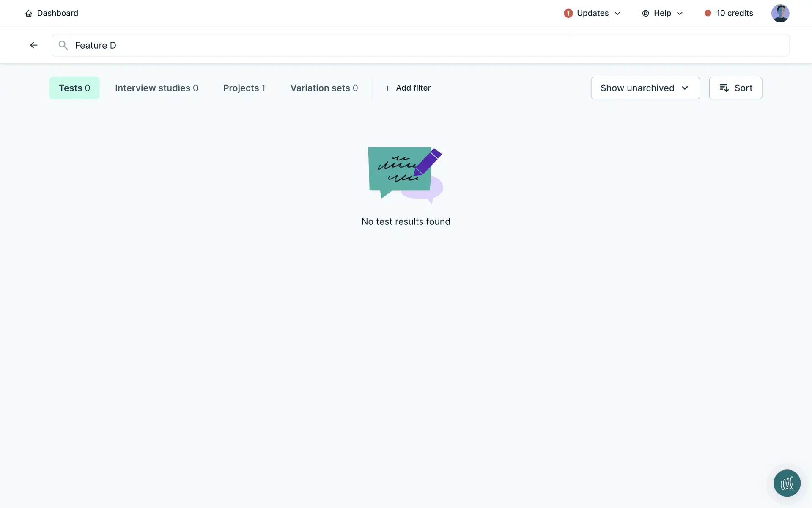Viewport: 812px width, 508px height.
Task: Click the red credits dot icon
Action: click(x=708, y=13)
